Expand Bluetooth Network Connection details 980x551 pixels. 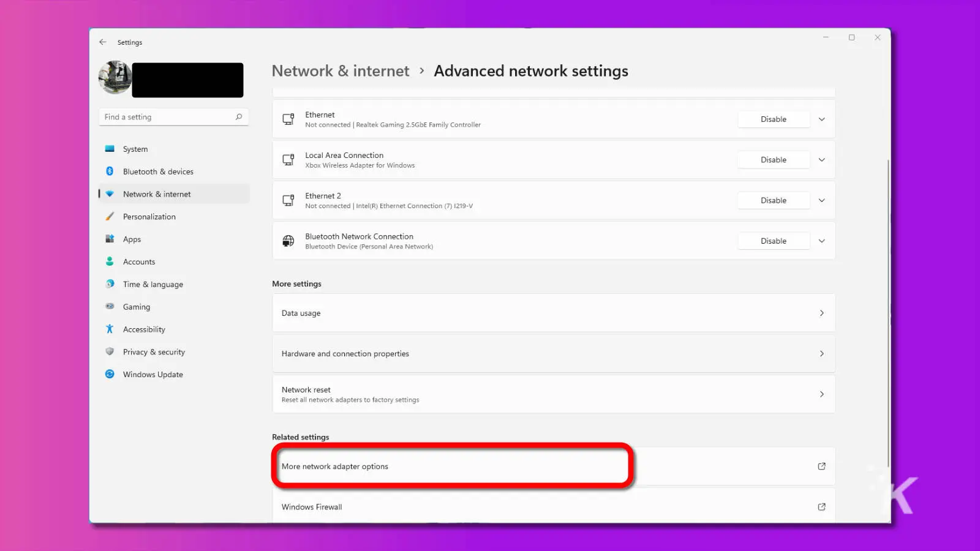coord(822,241)
